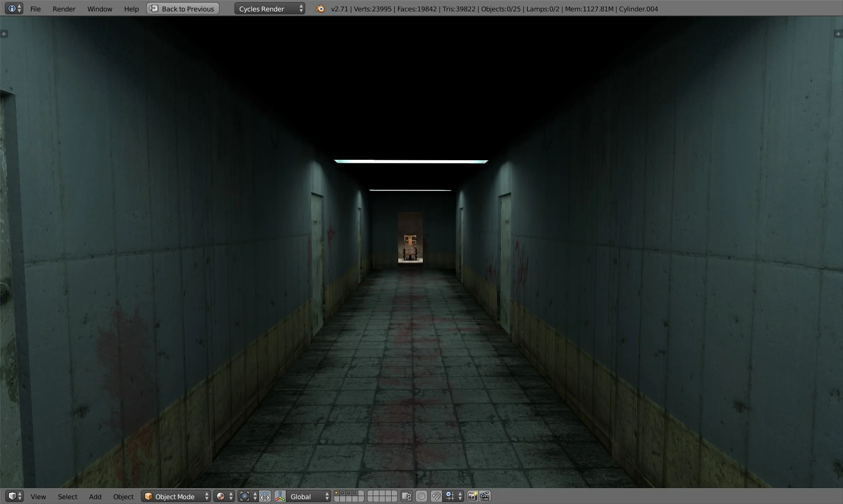Click the Blender logo icon
The height and width of the screenshot is (504, 843).
[x=320, y=8]
